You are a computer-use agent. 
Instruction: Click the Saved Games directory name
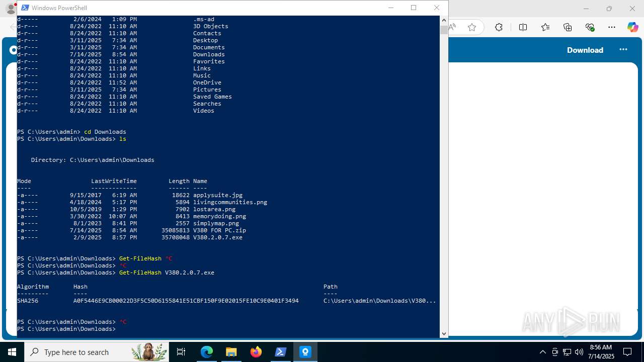click(212, 97)
